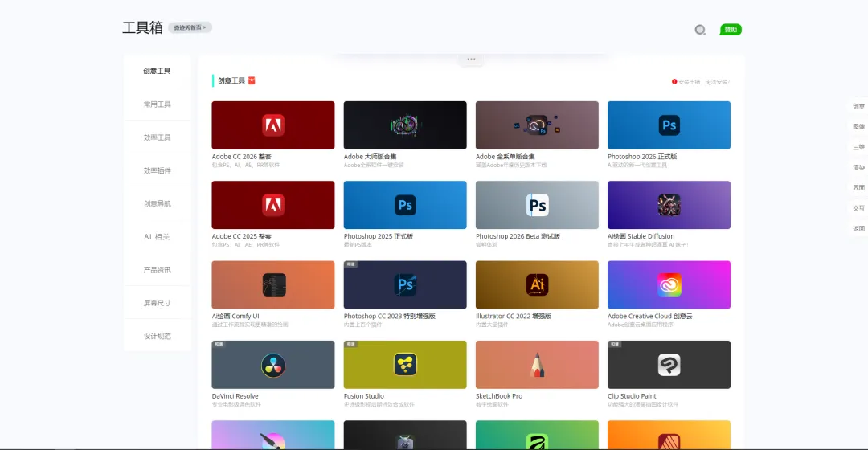Click the Ps icon on Photoshop 2026 正式版 card
The image size is (868, 450).
coord(669,125)
